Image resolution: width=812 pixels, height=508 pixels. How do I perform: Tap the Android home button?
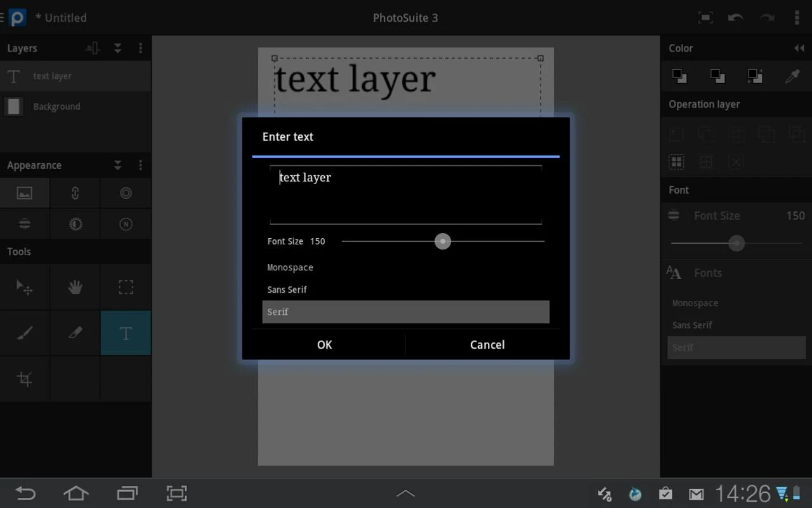[75, 493]
